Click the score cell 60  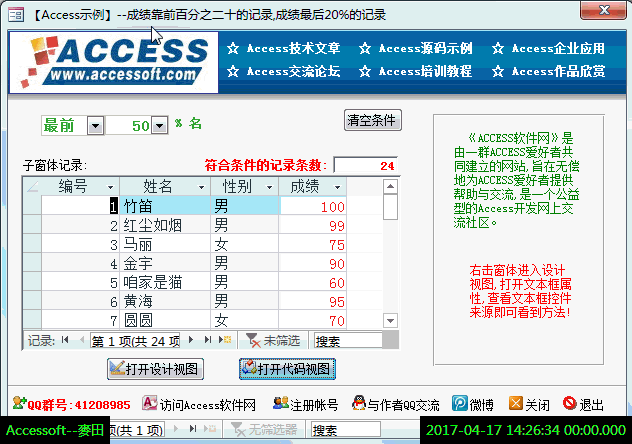(x=313, y=282)
